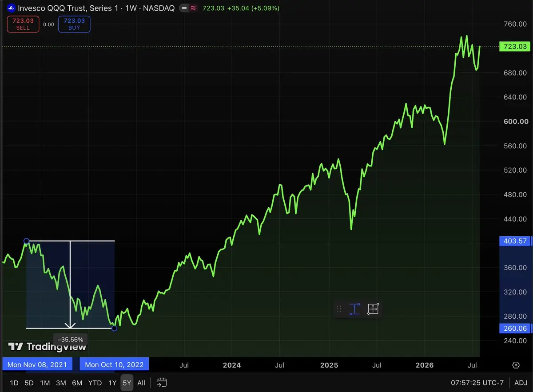Switch to YTD time range

coord(95,383)
